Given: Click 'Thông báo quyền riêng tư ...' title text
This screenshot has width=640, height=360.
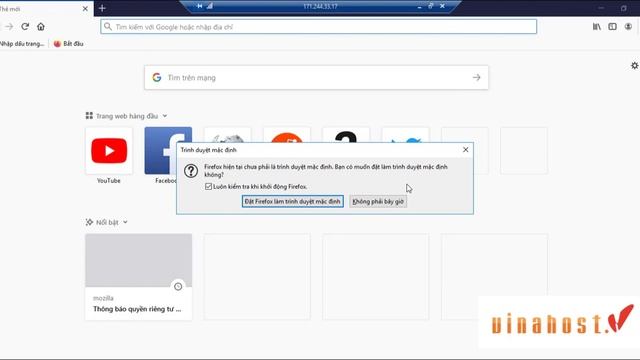Looking at the screenshot, I should (137, 309).
